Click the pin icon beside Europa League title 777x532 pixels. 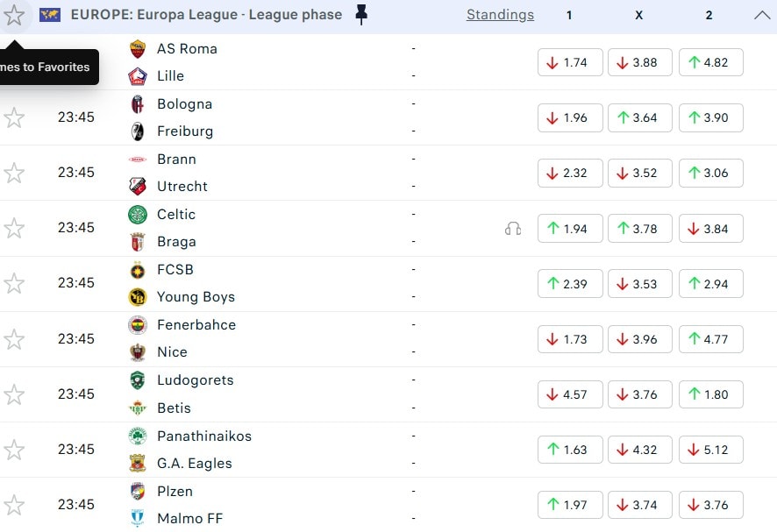click(x=361, y=14)
